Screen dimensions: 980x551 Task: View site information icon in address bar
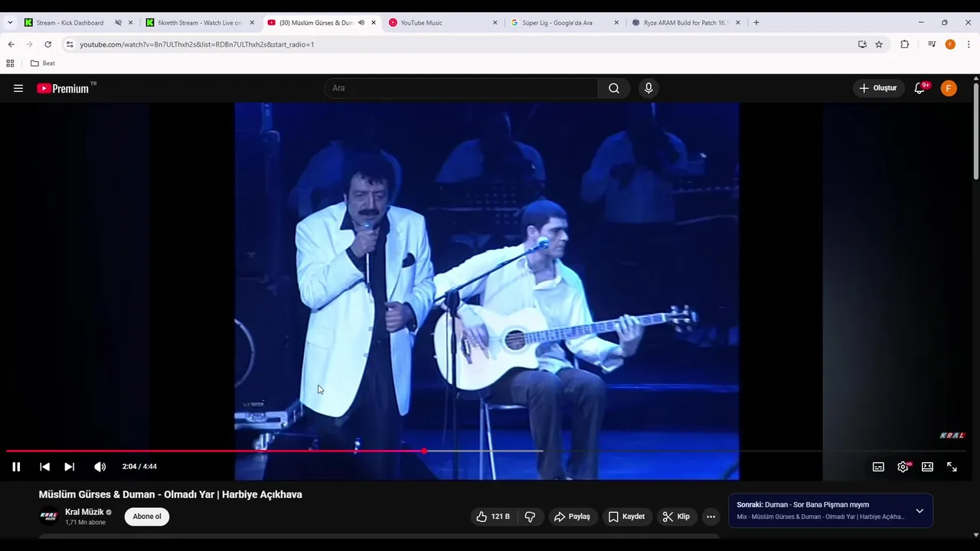70,44
